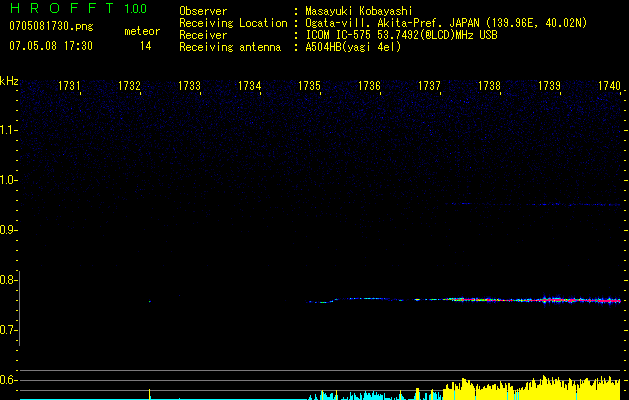Viewport: 629px width, 400px height.
Task: Click the Ogata-vill. Akita-Pref. JAPAN location text
Action: pos(446,23)
